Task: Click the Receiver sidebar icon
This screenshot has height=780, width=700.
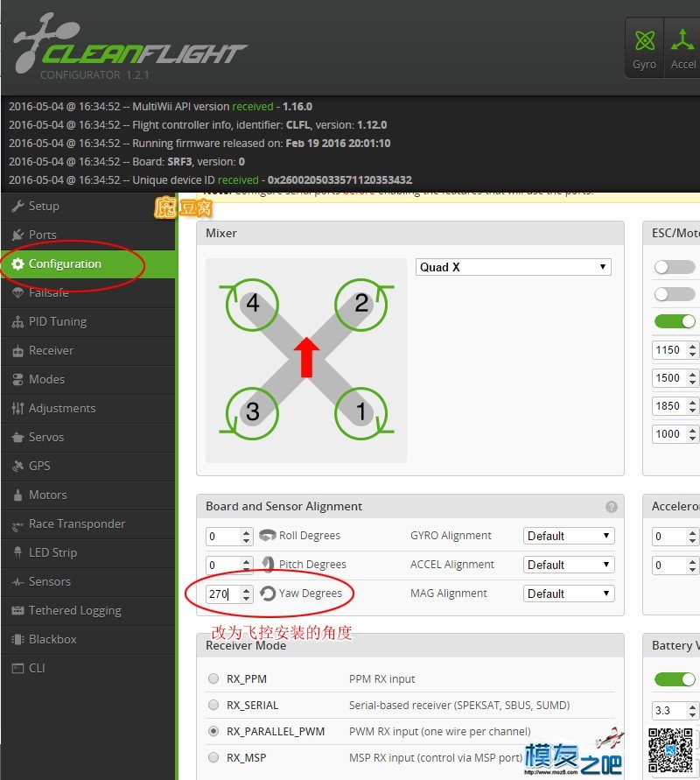Action: pyautogui.click(x=17, y=351)
